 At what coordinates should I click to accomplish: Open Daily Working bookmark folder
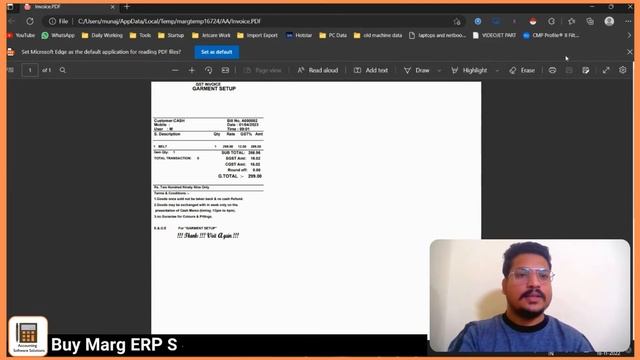tap(102, 36)
